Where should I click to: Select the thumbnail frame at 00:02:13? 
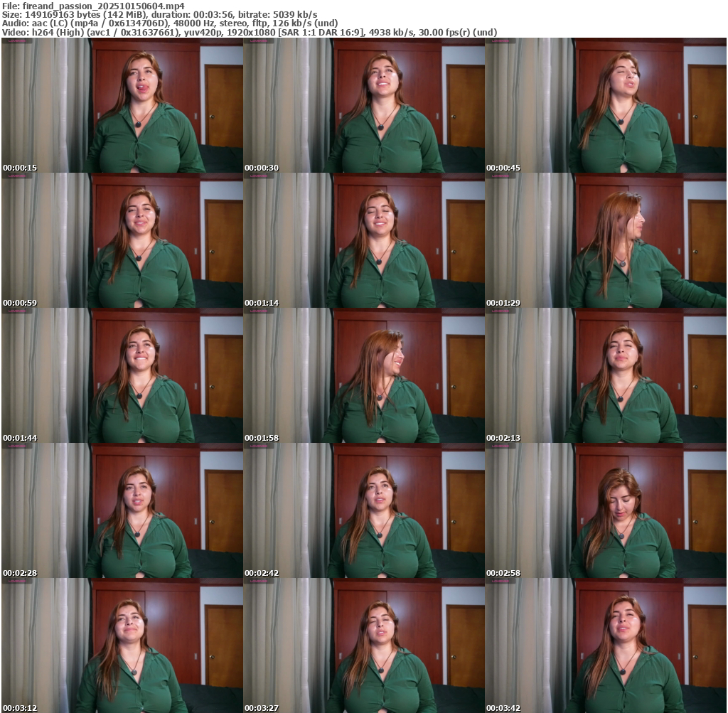tap(606, 375)
